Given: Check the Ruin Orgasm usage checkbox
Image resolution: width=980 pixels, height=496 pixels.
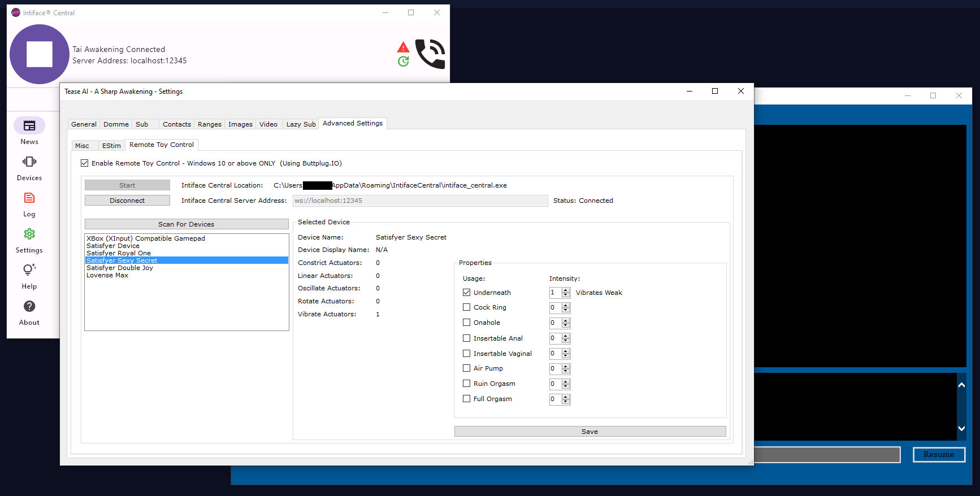Looking at the screenshot, I should pos(466,384).
